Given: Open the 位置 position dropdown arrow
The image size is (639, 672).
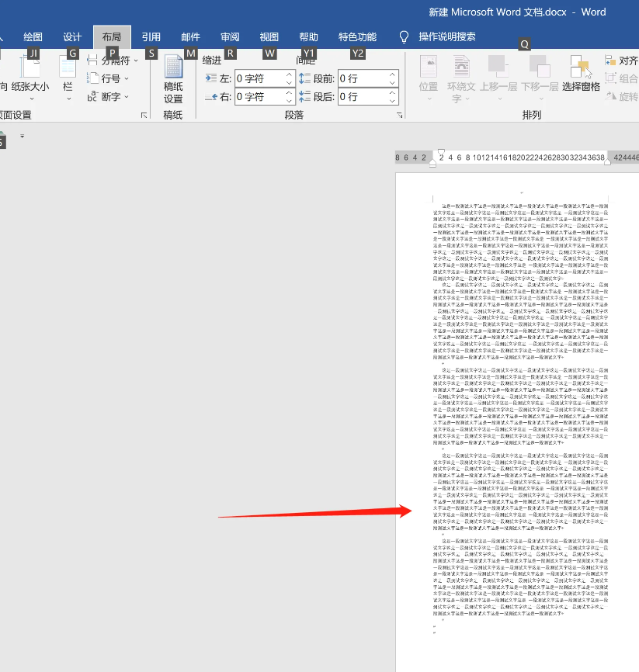Looking at the screenshot, I should pyautogui.click(x=429, y=99).
